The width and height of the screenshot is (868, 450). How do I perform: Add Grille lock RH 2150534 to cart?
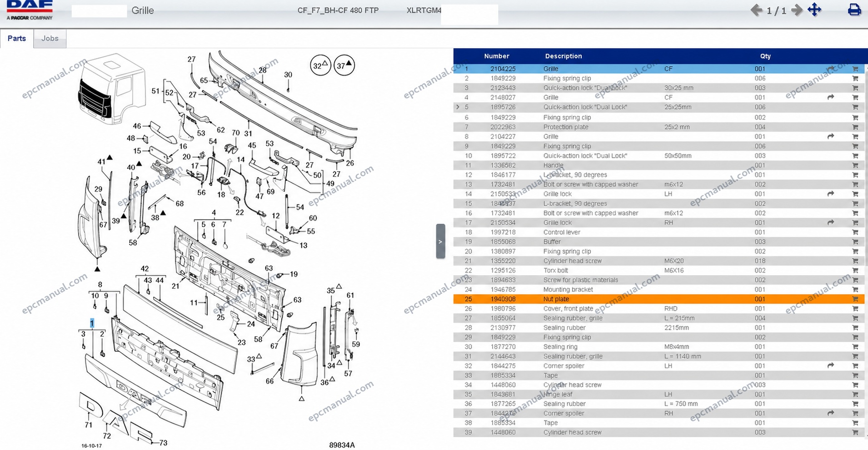(x=855, y=223)
